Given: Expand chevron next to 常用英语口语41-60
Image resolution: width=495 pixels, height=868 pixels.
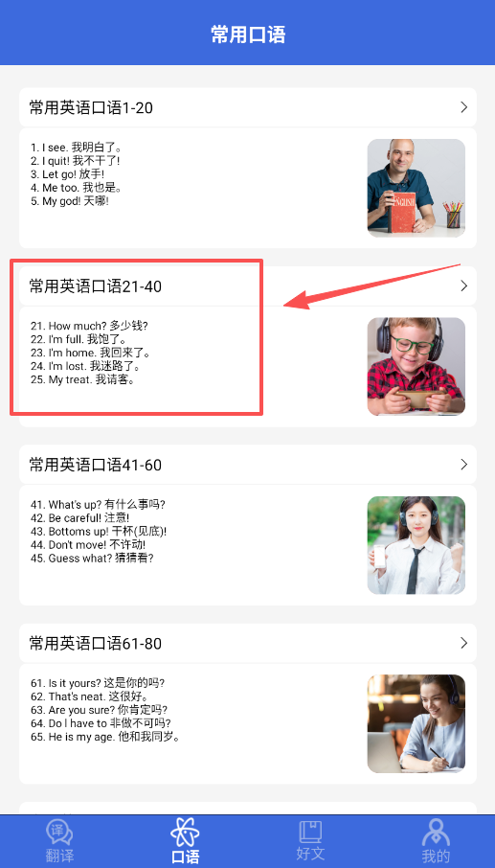Looking at the screenshot, I should pyautogui.click(x=464, y=465).
